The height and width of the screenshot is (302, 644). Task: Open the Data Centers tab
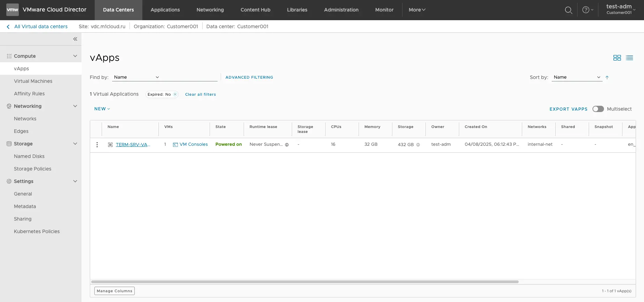point(118,10)
